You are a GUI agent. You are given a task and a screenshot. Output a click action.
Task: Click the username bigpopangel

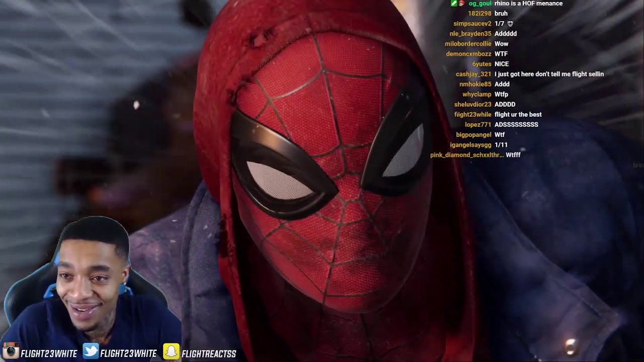(x=474, y=134)
